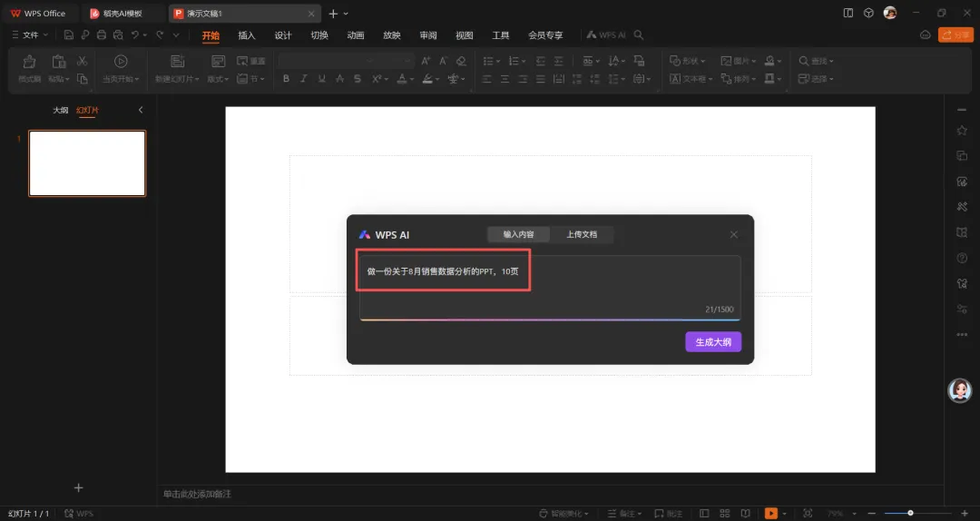The height and width of the screenshot is (521, 980).
Task: Switch to Slide Sorter grid view icon
Action: (x=724, y=514)
